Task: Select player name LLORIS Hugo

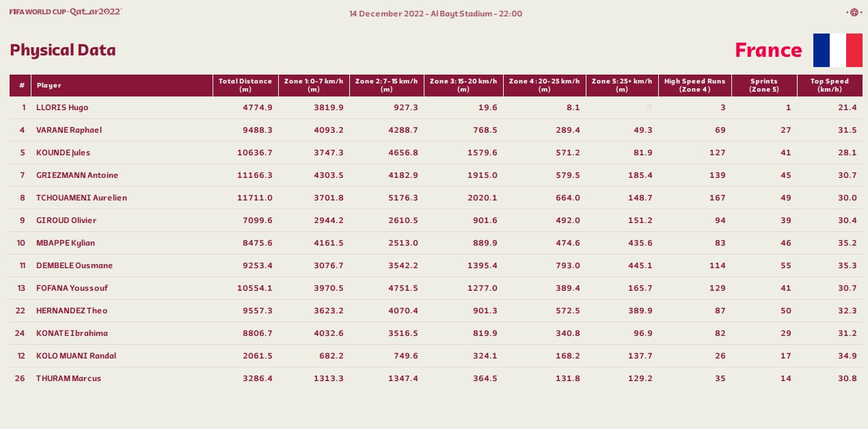Action: 62,107
